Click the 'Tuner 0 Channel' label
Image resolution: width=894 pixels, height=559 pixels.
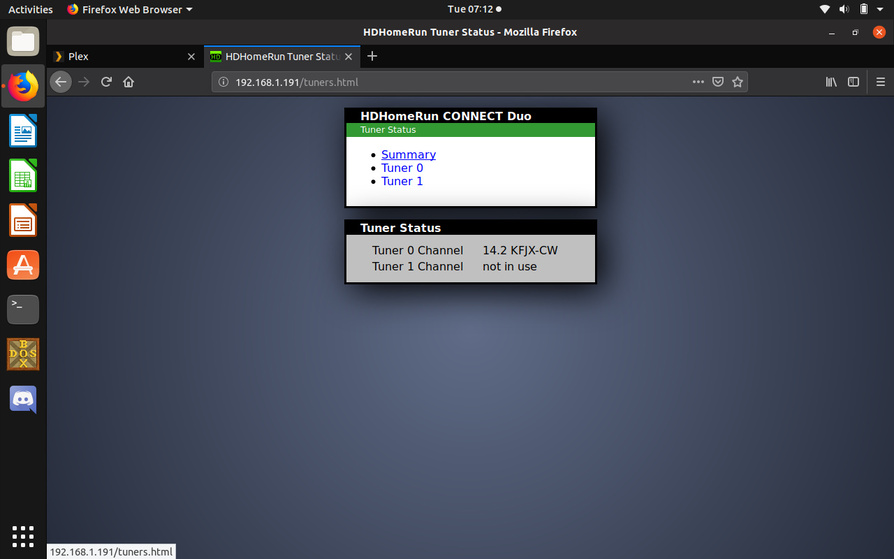tap(417, 250)
